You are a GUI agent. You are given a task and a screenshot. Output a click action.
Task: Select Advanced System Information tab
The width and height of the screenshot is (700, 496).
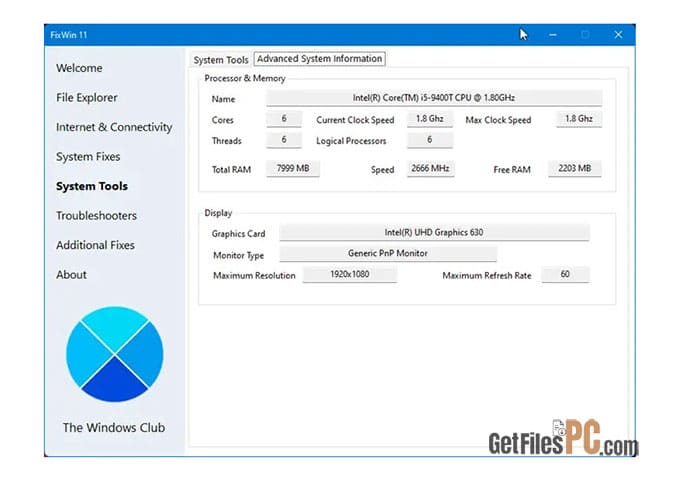[x=320, y=58]
